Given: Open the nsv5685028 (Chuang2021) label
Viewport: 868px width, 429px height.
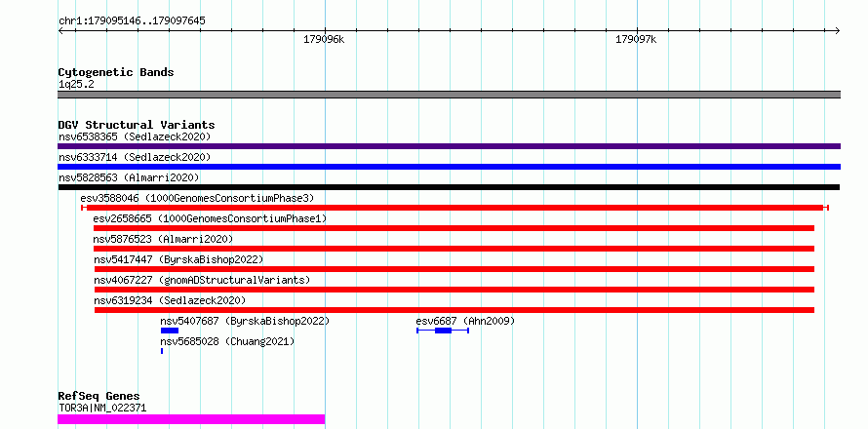Looking at the screenshot, I should (x=227, y=341).
